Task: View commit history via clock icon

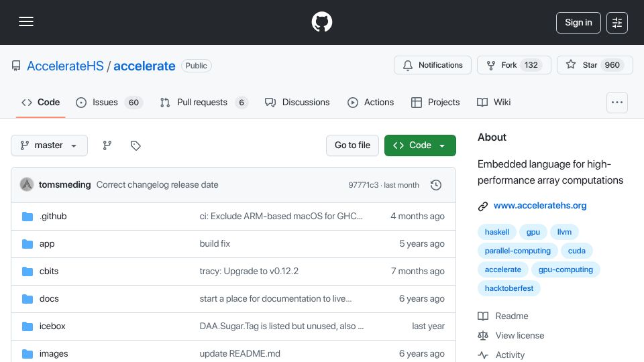Action: coord(436,185)
